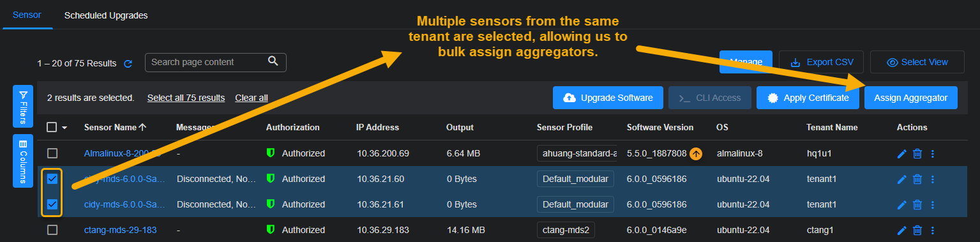Uncheck the 10.36.21.60 sensor checkbox

point(52,179)
